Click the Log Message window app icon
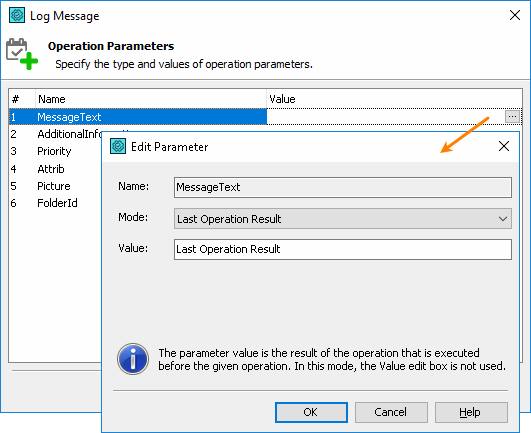 point(17,15)
